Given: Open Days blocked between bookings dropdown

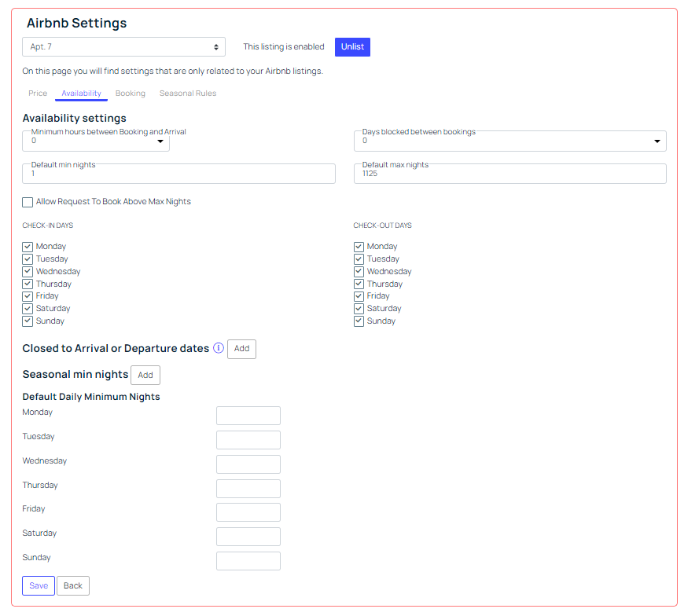Looking at the screenshot, I should (510, 141).
